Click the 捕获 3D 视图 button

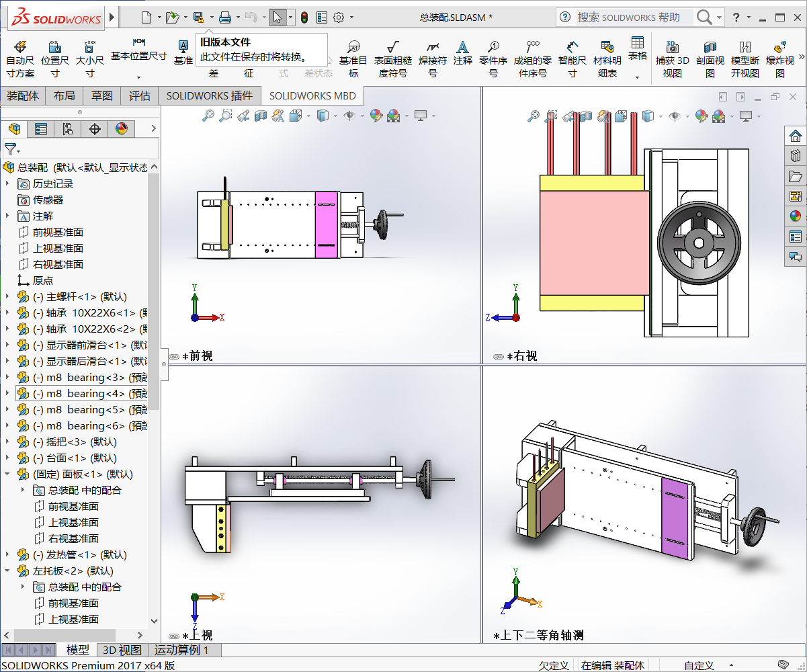(x=672, y=58)
